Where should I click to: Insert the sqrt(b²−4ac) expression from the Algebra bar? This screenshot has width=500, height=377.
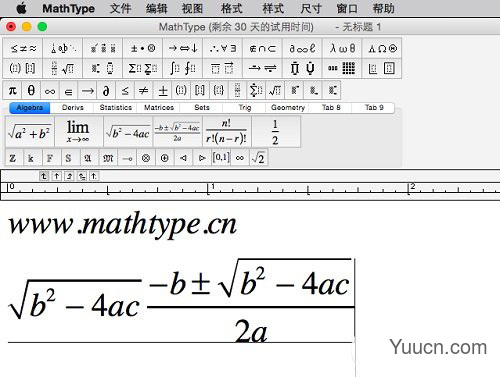click(128, 132)
